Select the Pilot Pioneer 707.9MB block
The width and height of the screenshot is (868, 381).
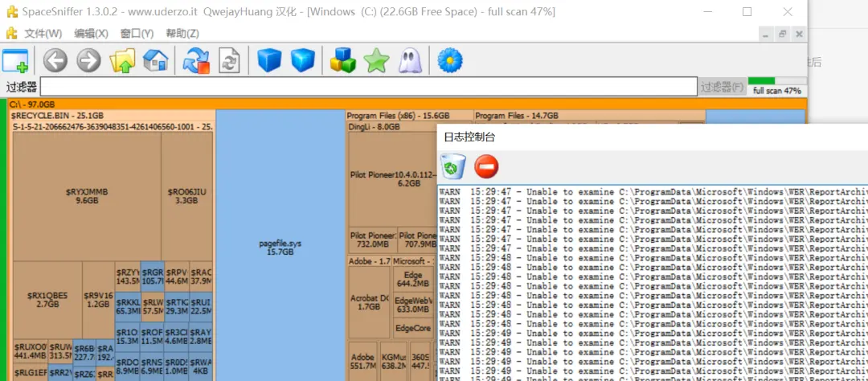click(417, 240)
